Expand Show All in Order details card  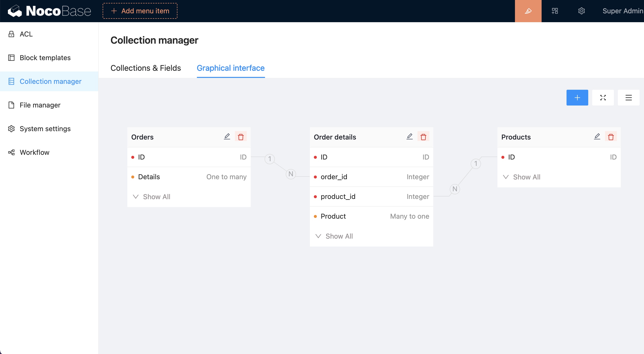click(x=334, y=236)
